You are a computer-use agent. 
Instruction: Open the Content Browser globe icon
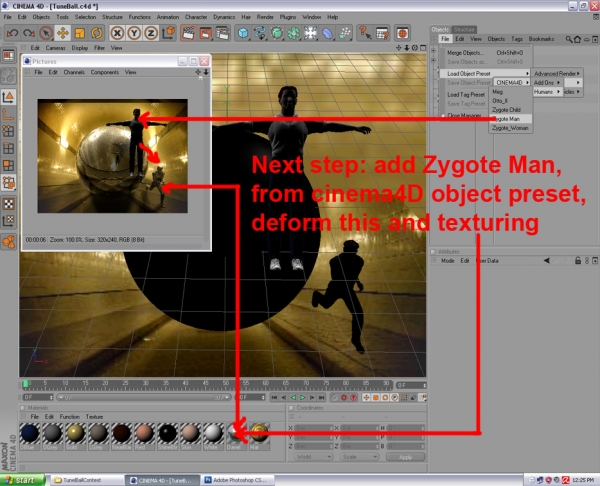[x=402, y=33]
